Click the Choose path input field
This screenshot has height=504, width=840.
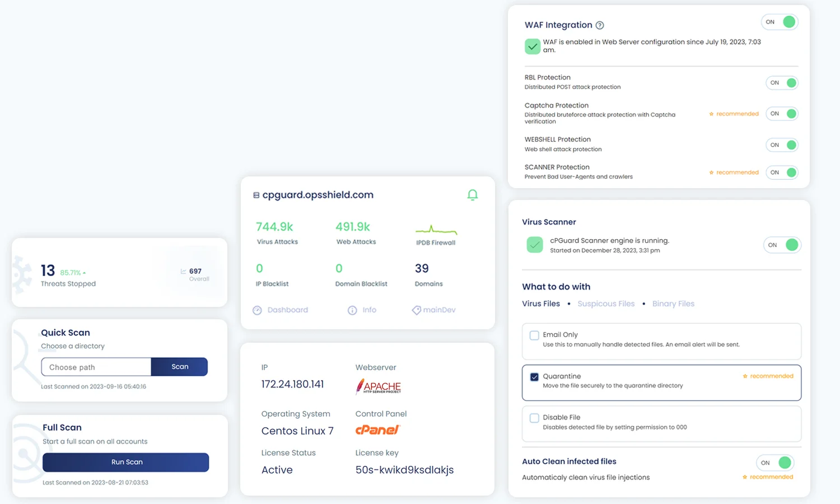tap(96, 367)
